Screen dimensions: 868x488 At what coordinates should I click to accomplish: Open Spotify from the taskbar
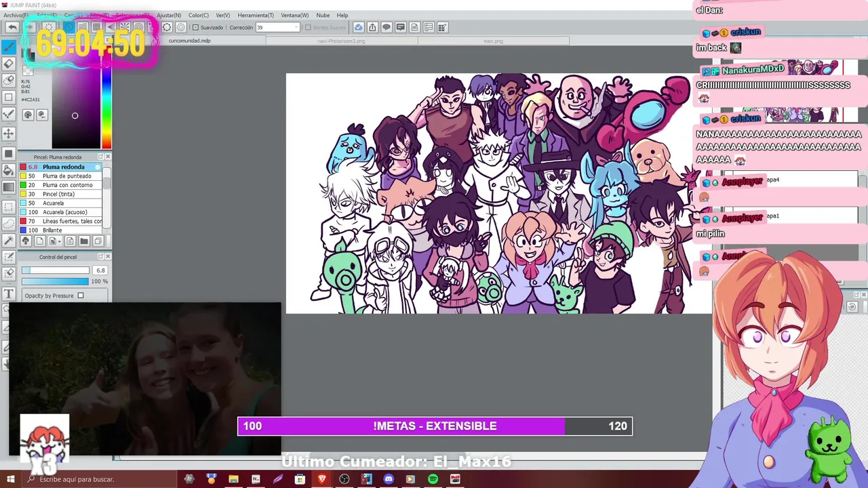(433, 479)
